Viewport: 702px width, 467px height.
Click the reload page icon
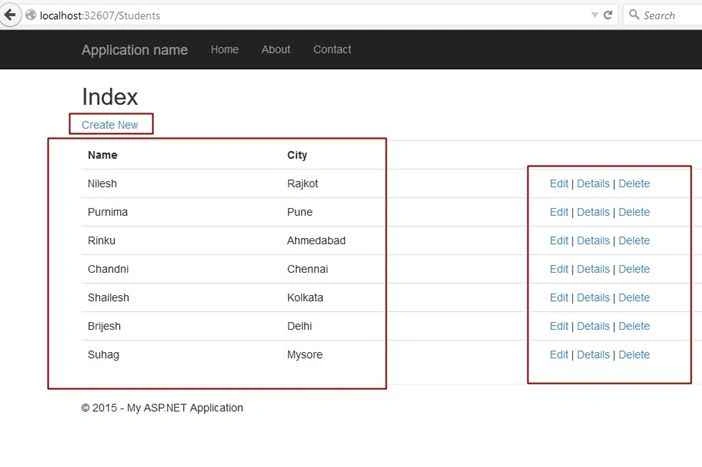point(608,15)
